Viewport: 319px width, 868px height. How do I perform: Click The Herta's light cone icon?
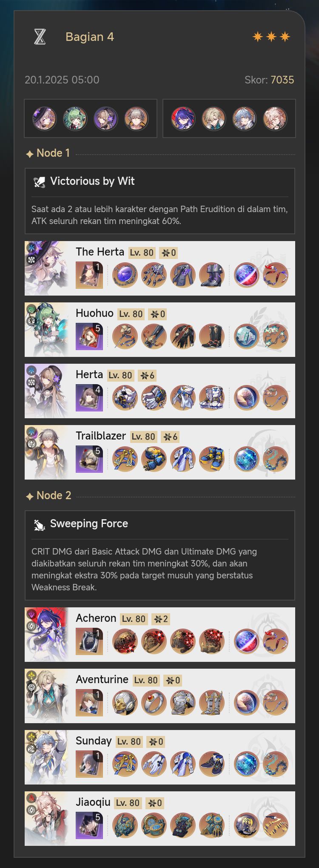(89, 275)
